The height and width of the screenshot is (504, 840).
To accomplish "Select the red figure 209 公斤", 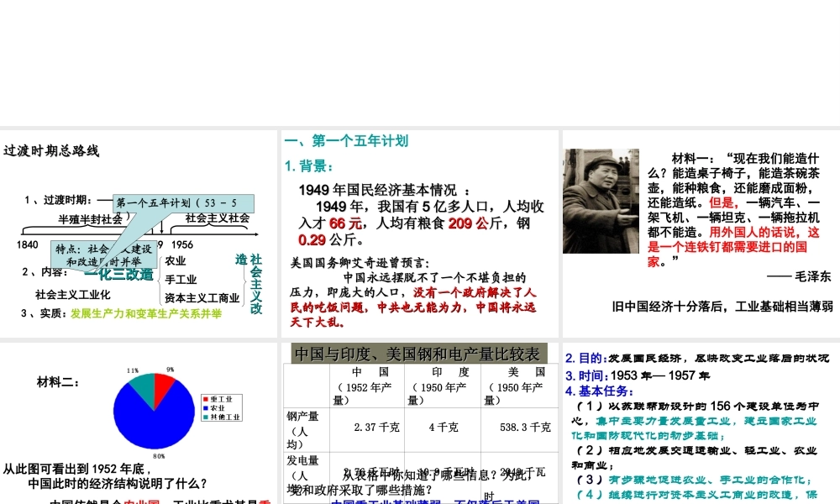I will (x=468, y=223).
